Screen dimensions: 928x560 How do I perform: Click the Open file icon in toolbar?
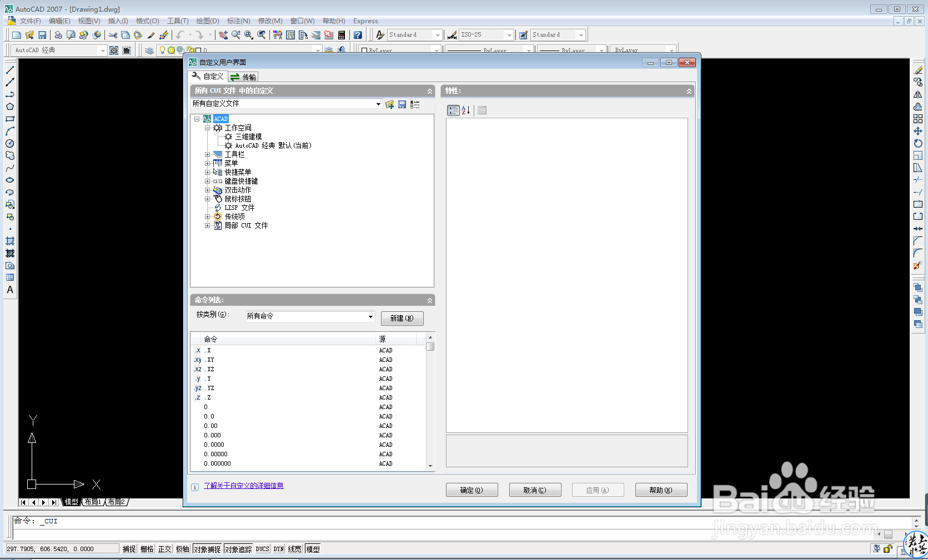click(29, 35)
